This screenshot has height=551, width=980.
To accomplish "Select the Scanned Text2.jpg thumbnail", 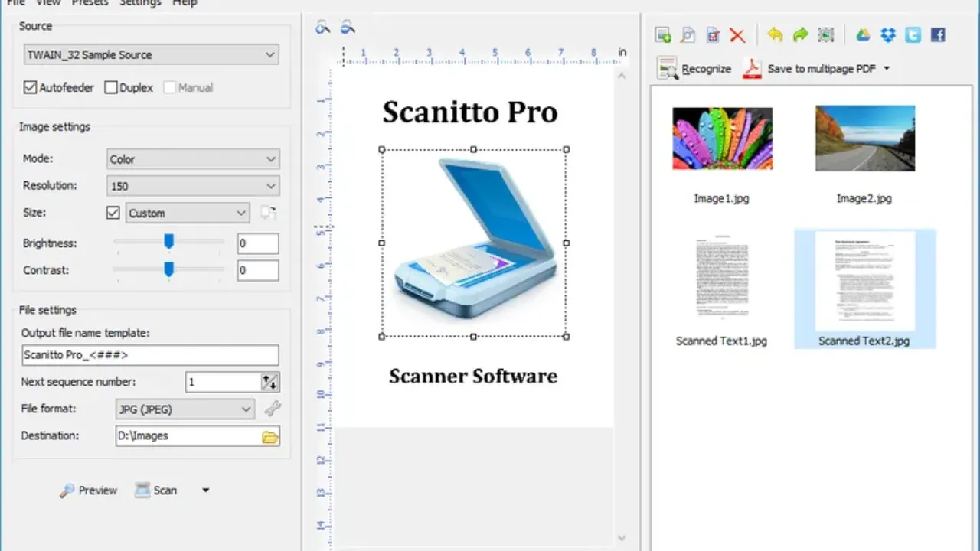I will click(x=864, y=281).
